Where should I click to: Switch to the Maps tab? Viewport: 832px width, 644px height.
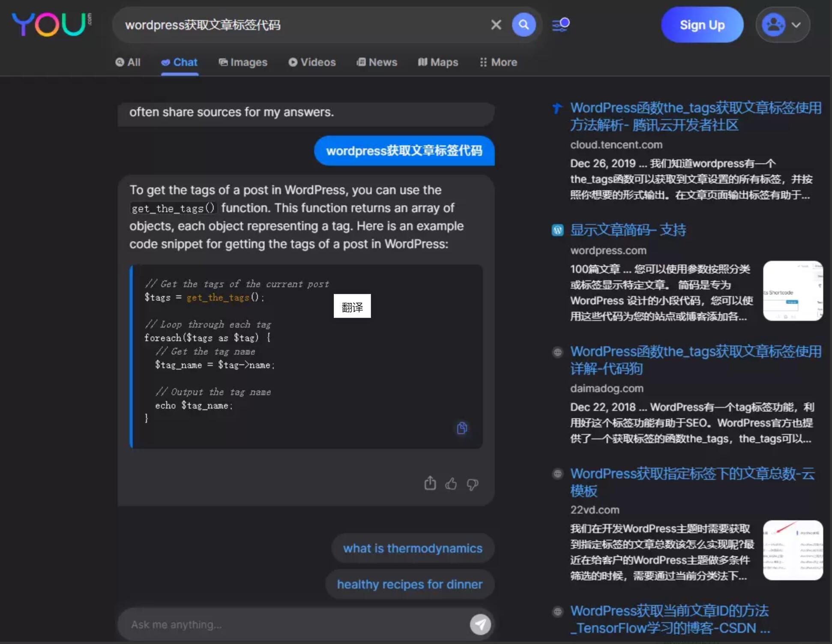(x=438, y=62)
